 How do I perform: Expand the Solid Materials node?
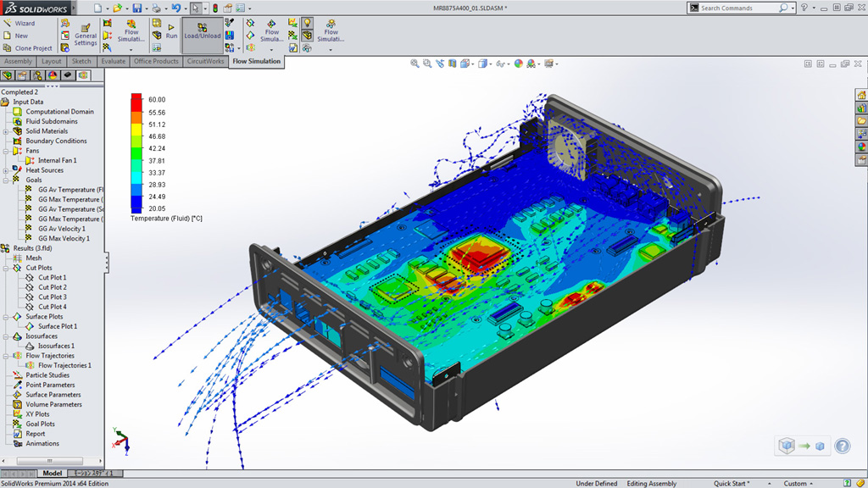6,131
